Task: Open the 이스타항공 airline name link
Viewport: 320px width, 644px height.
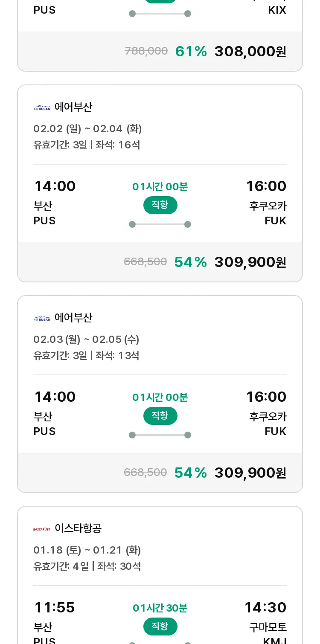Action: [x=78, y=528]
